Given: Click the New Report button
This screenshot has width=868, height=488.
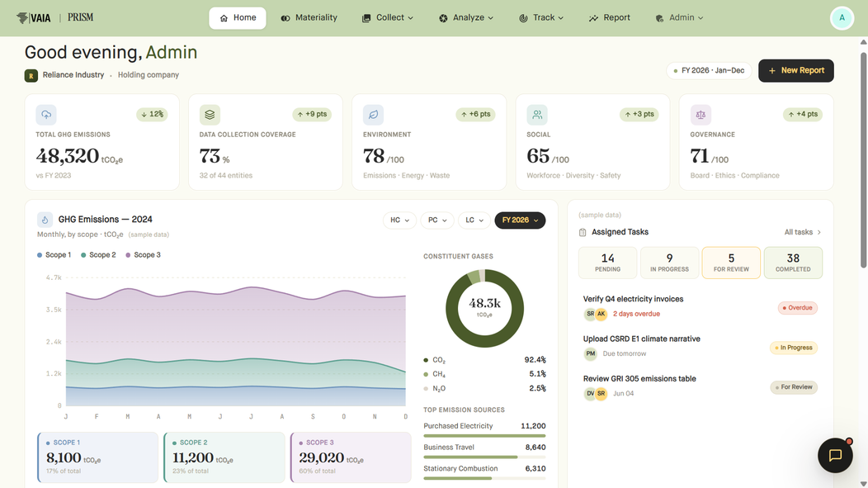Looking at the screenshot, I should [x=796, y=71].
